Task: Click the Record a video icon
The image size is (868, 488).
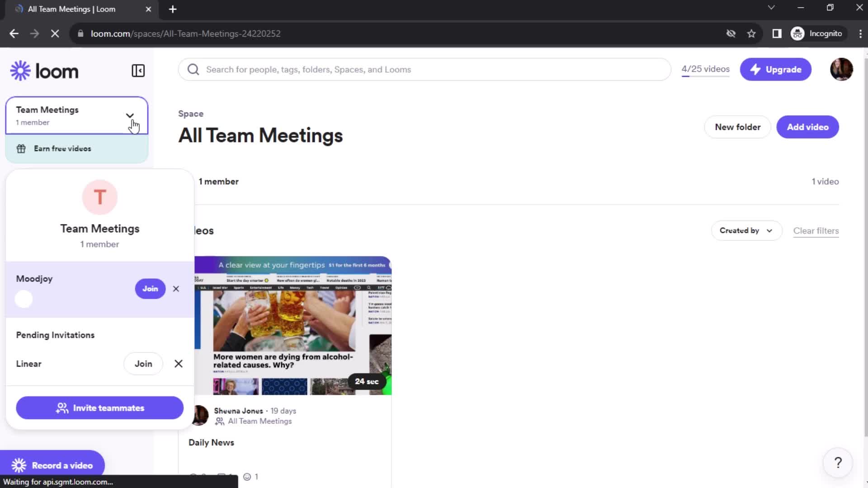Action: click(x=19, y=465)
